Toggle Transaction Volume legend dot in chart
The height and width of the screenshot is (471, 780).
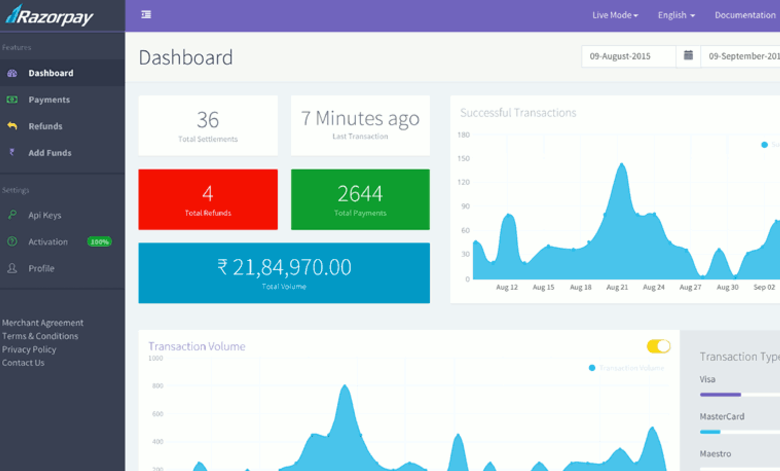[592, 368]
